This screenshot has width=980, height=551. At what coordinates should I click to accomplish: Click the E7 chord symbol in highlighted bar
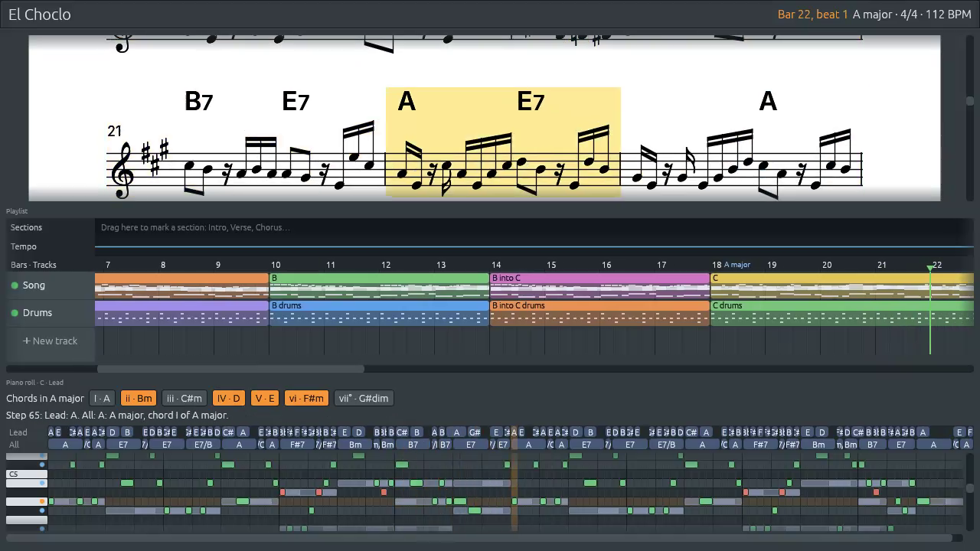coord(531,101)
